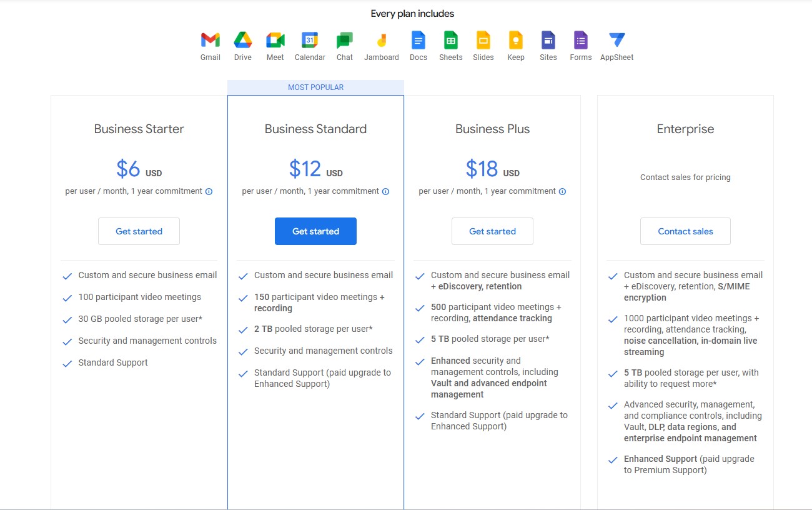Get started with Business Standard plan
This screenshot has width=812, height=510.
tap(315, 231)
